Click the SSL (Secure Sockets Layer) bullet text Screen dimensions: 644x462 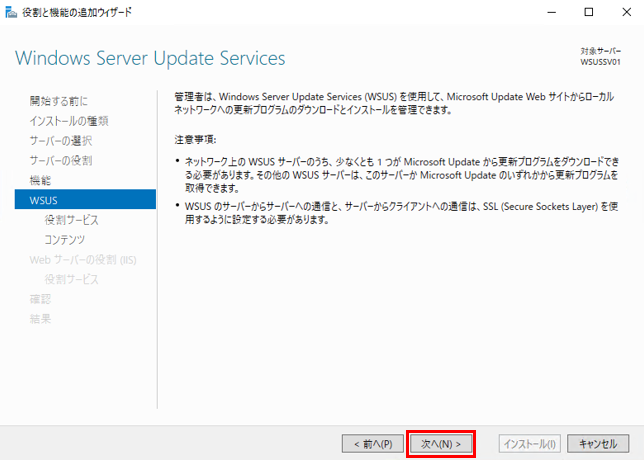click(401, 213)
